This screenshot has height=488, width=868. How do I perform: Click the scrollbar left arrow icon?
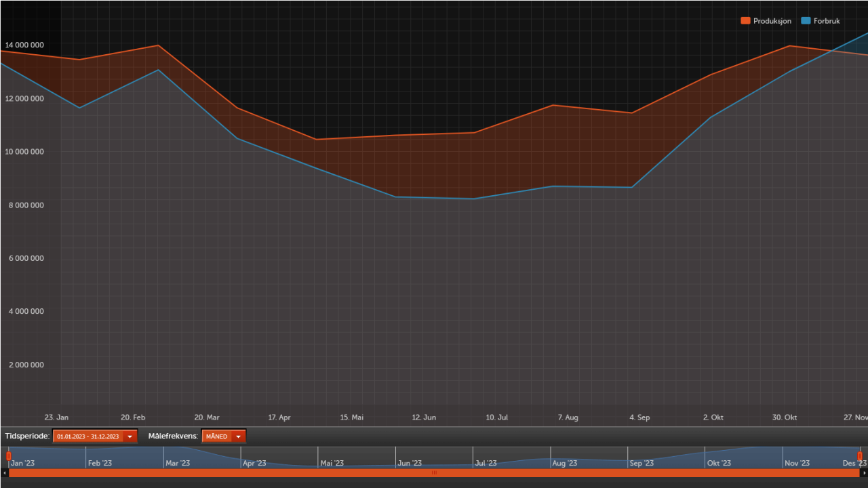click(3, 472)
